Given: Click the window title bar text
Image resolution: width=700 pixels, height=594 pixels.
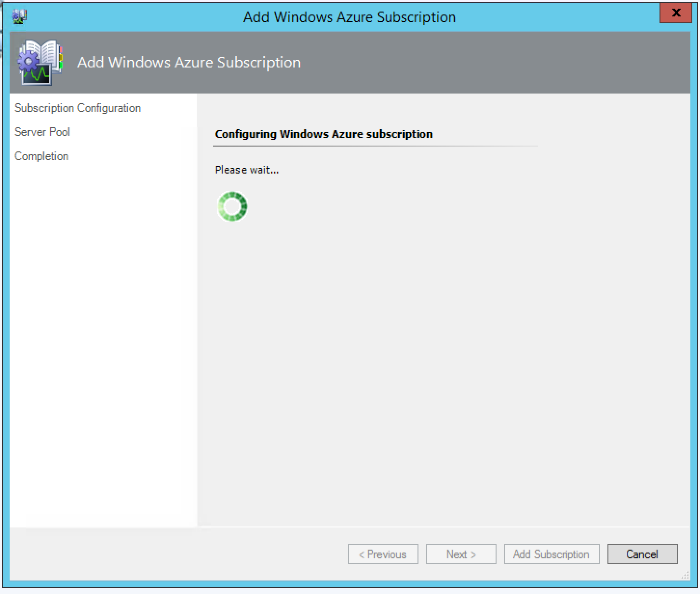Looking at the screenshot, I should (349, 17).
